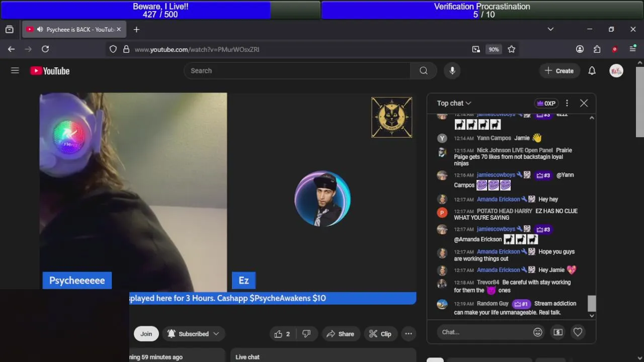Like the video with thumbs up
This screenshot has height=362, width=644.
click(282, 334)
